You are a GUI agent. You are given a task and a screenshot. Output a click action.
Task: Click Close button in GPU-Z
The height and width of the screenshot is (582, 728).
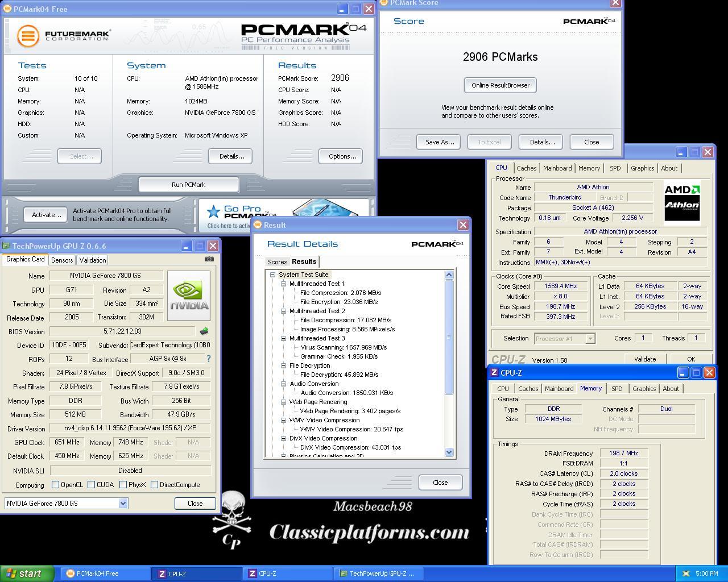tap(195, 504)
